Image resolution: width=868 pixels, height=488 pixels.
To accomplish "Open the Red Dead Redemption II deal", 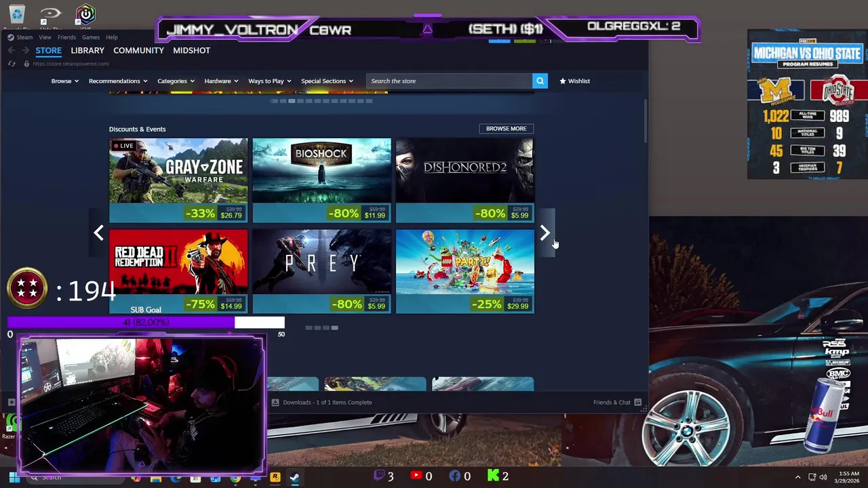I will click(x=178, y=271).
